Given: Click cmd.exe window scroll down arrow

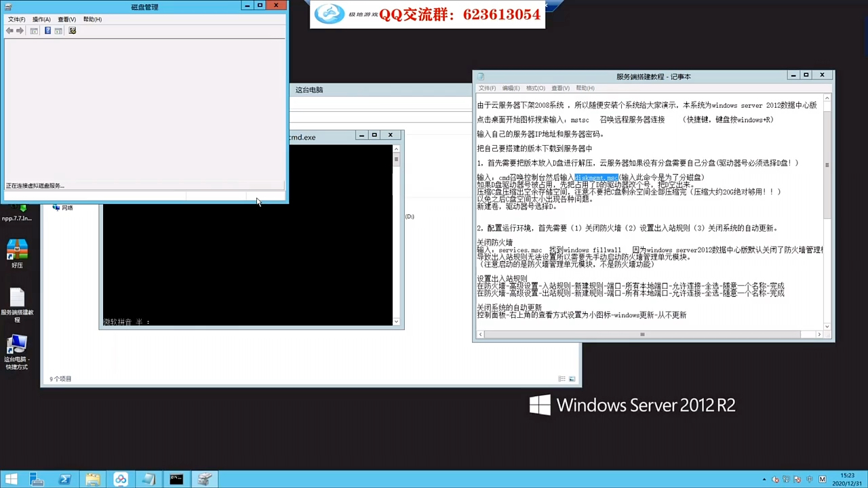Looking at the screenshot, I should 396,321.
